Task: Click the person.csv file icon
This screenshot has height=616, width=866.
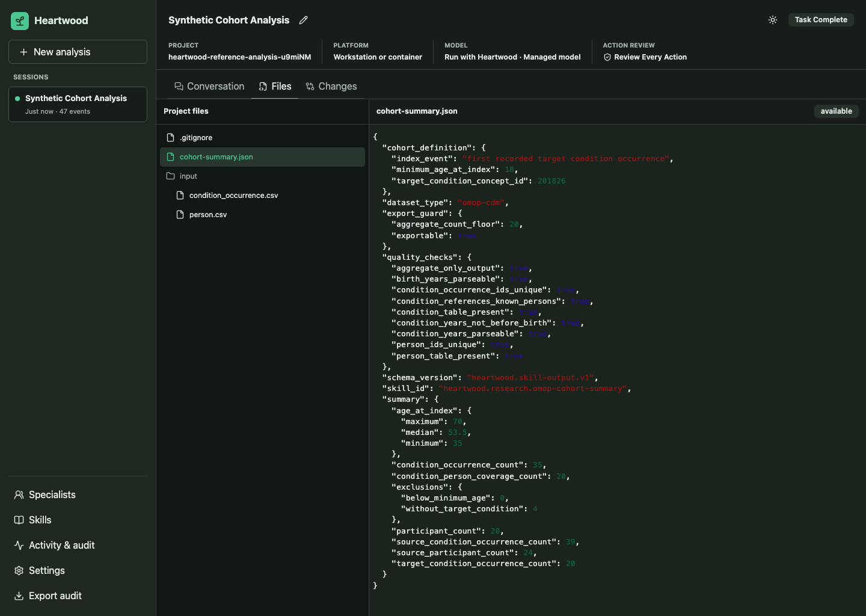Action: tap(180, 215)
